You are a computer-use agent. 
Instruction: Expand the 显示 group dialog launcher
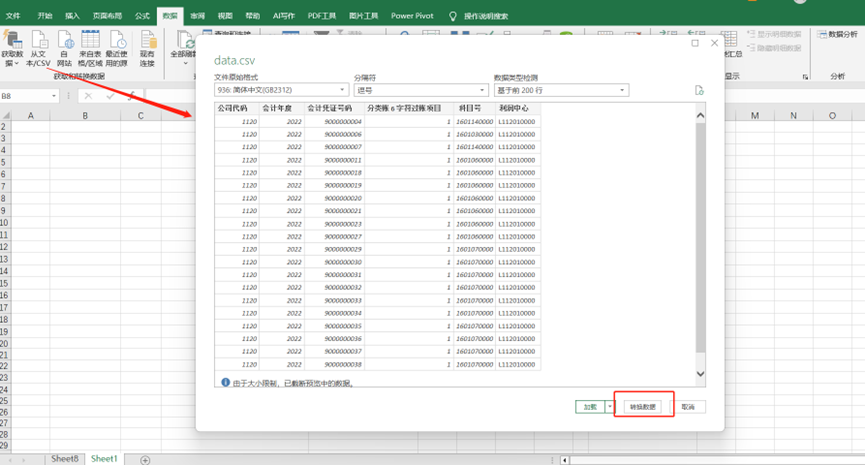(805, 77)
